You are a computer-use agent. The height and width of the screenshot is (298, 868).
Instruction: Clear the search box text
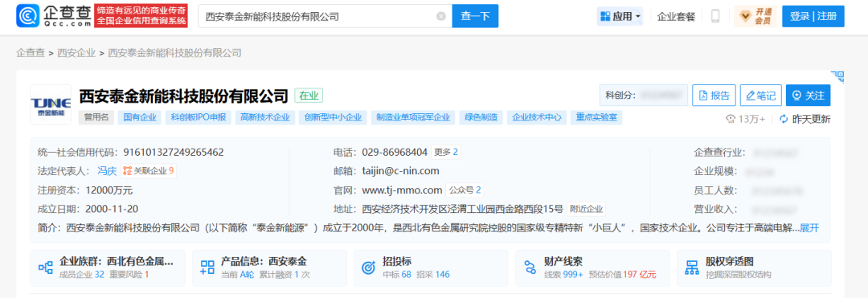click(x=441, y=17)
